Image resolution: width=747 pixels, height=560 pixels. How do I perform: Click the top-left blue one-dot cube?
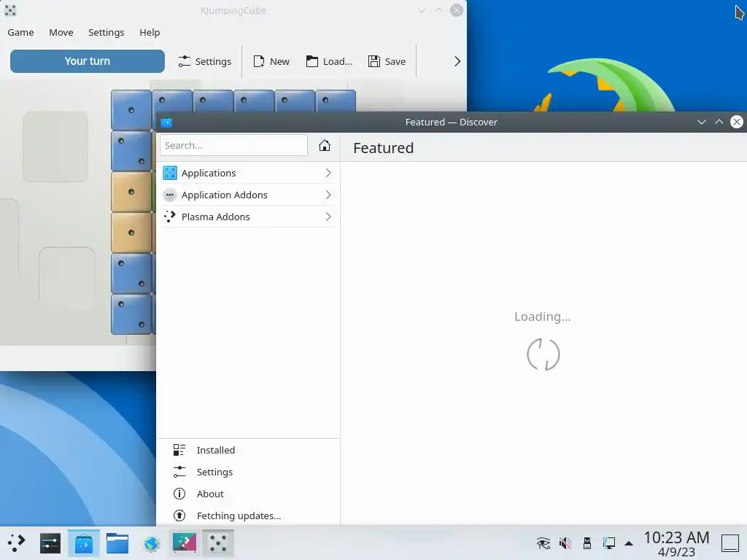(131, 110)
